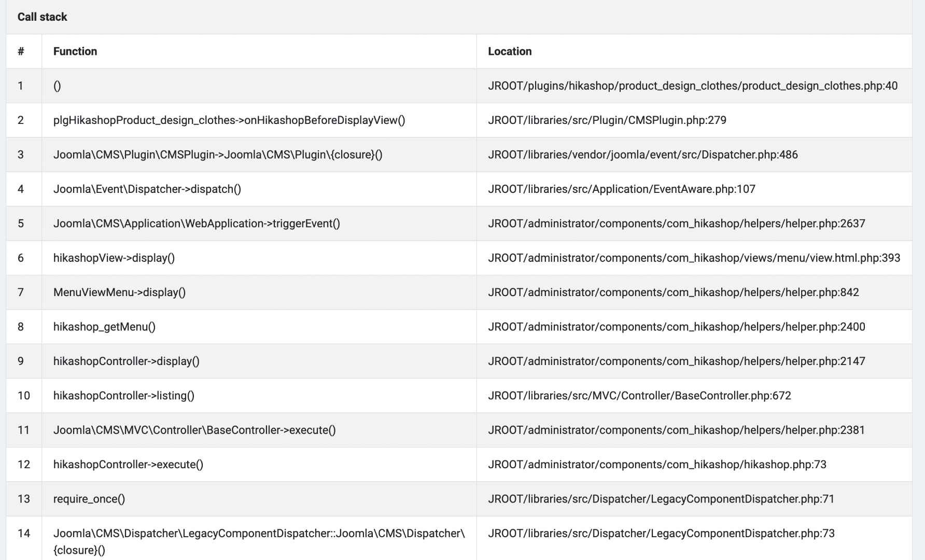Click the hikashop.php:73 location cell
This screenshot has width=925, height=560.
pos(657,465)
